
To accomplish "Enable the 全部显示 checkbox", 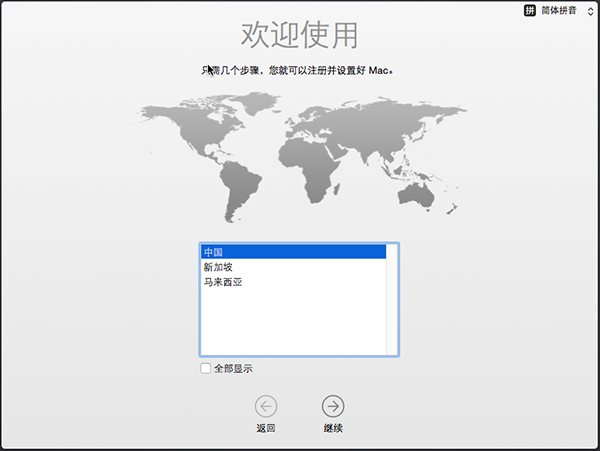I will click(205, 368).
